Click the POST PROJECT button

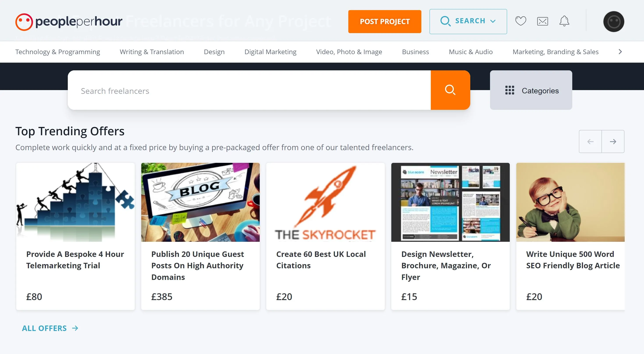385,21
